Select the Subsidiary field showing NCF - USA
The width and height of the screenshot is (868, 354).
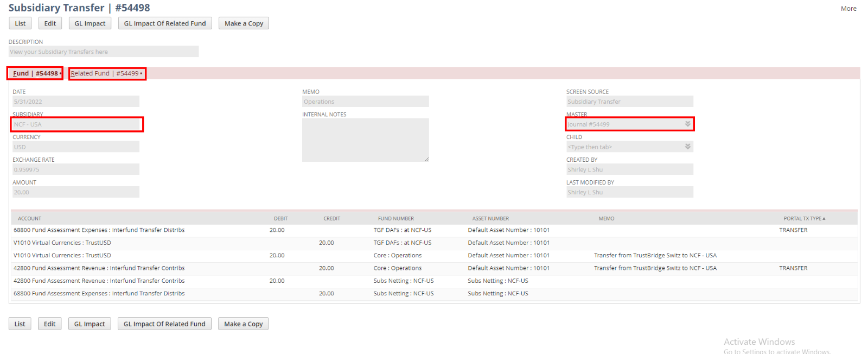(x=76, y=124)
